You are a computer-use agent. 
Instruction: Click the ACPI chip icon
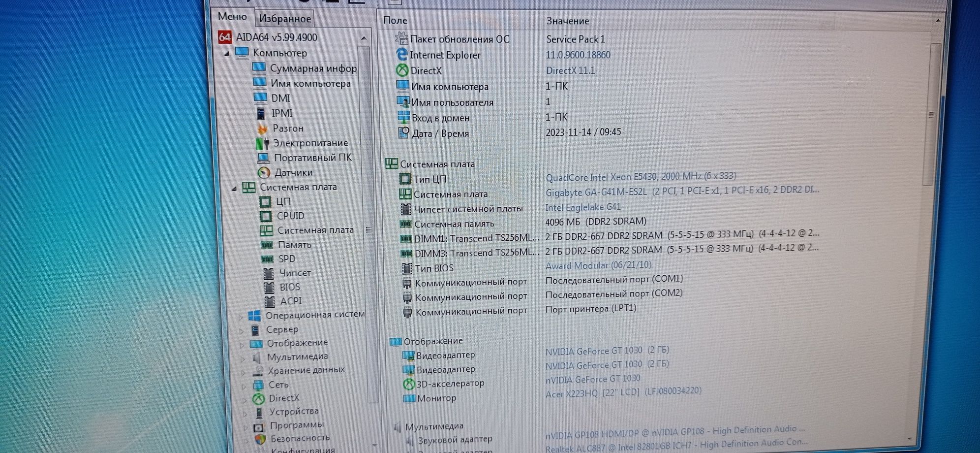tap(270, 301)
